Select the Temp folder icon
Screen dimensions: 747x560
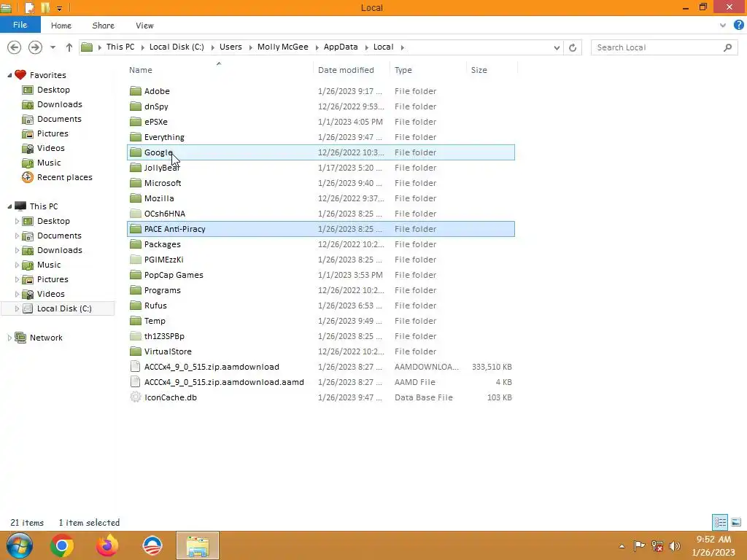136,321
